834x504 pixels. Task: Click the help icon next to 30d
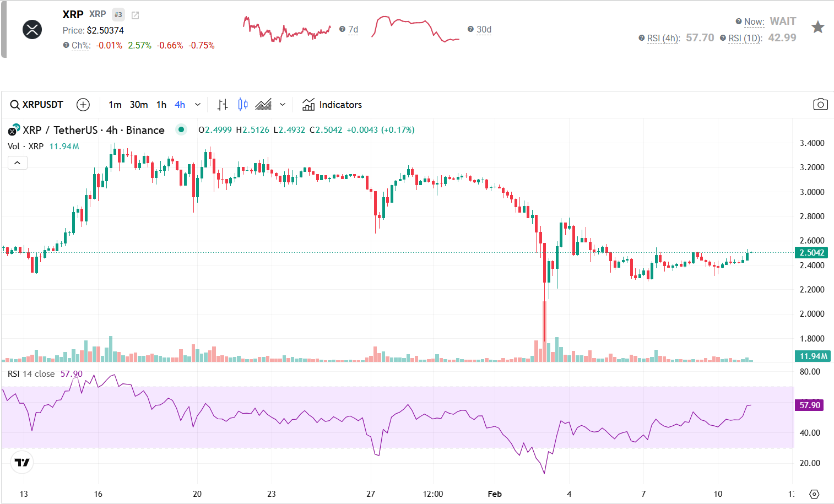coord(470,29)
